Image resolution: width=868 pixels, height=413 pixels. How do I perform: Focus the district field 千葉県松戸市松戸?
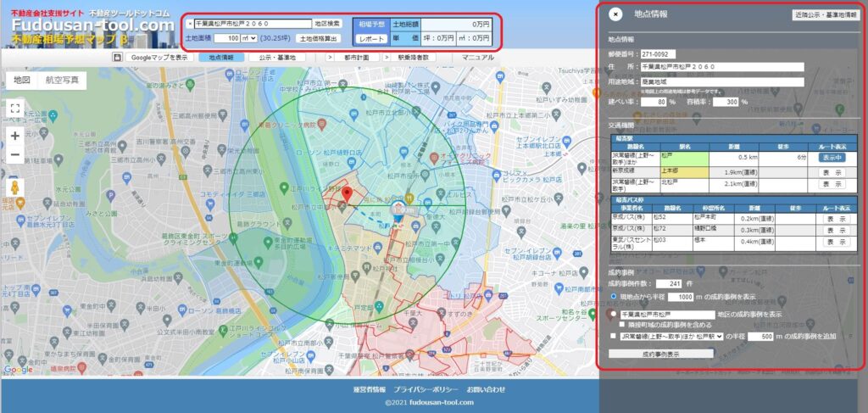tap(666, 315)
